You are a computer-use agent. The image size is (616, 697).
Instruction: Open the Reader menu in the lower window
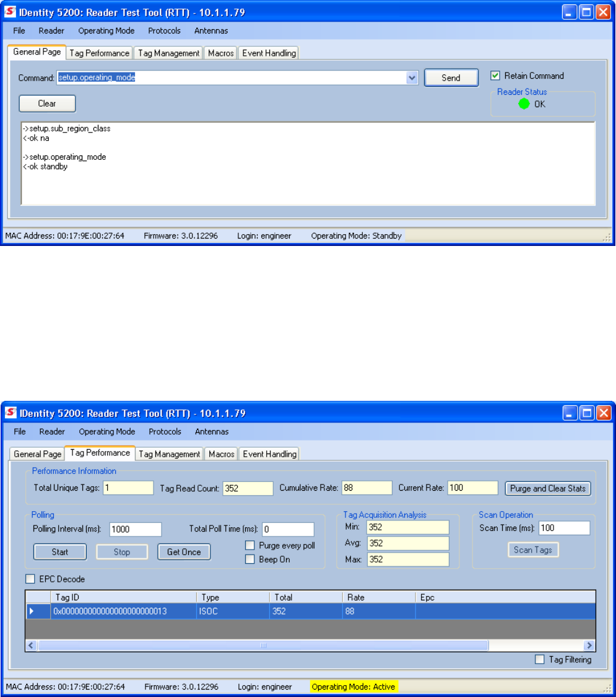[x=52, y=432]
